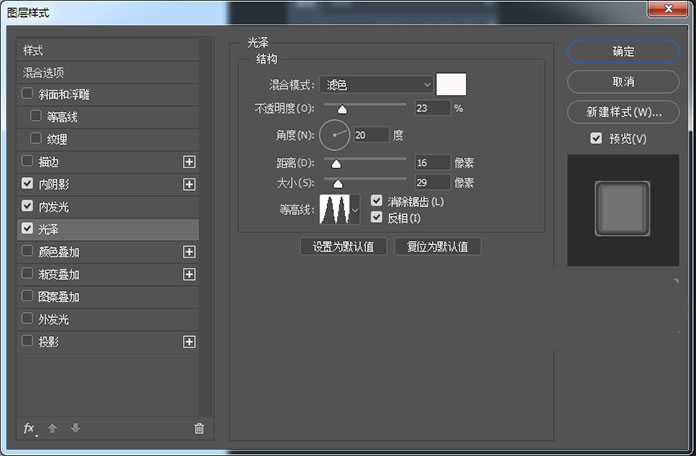This screenshot has width=696, height=456.
Task: Click 复位为默认值 button
Action: (438, 247)
